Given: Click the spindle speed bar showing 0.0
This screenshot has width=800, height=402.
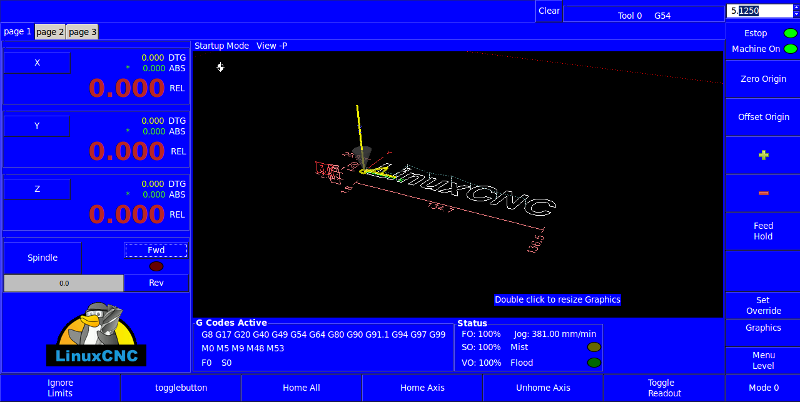Looking at the screenshot, I should (x=63, y=283).
